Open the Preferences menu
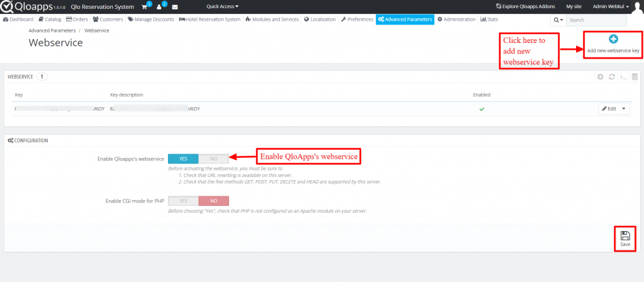Viewport: 644px width, 282px height. tap(357, 20)
